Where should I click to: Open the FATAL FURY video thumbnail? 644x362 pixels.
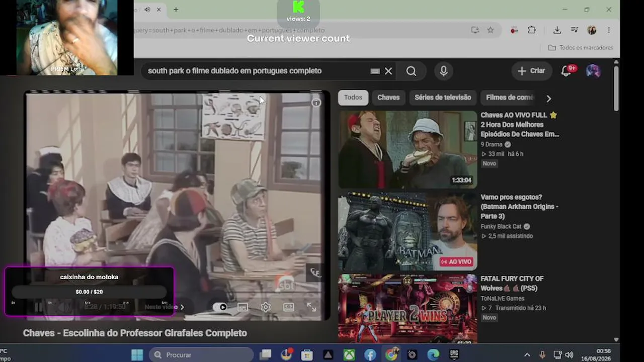(x=408, y=309)
